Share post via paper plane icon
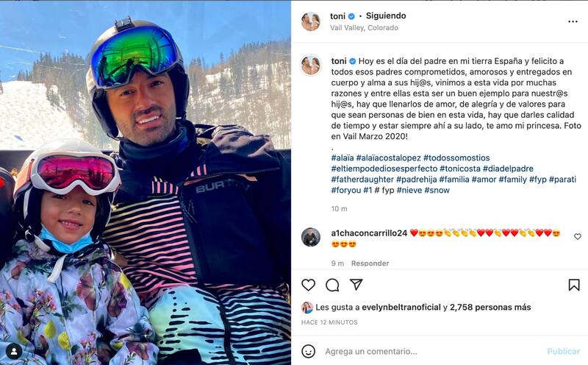 (356, 285)
